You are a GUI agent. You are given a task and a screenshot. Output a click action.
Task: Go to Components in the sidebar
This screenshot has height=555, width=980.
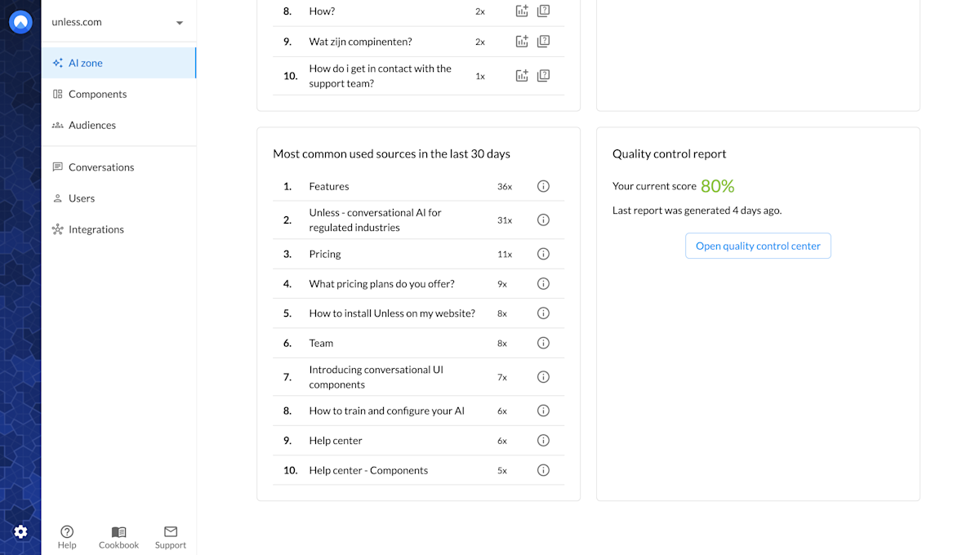click(x=97, y=94)
